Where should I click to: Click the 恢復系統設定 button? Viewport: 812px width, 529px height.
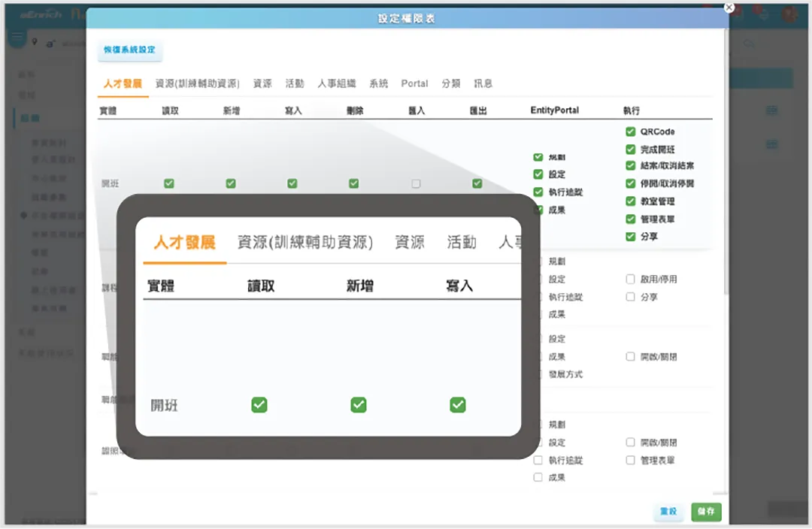point(130,50)
